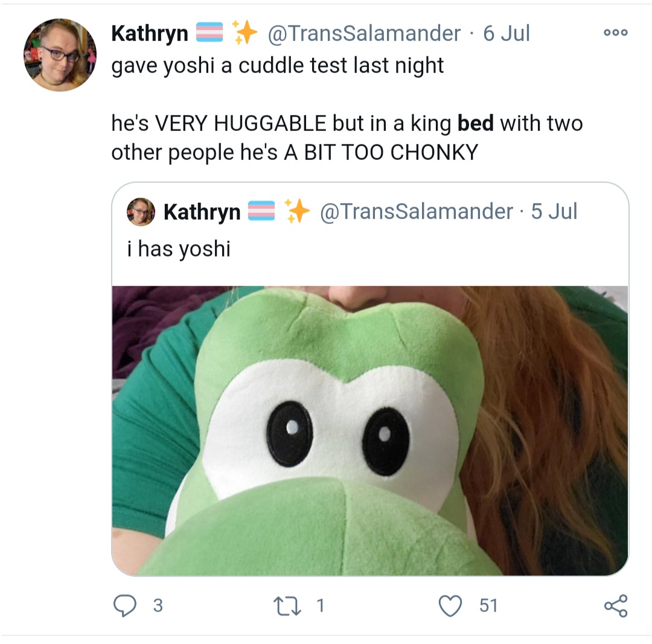Click Kathryn name in quoted tweet
Viewport: 652px width, 644px height.
202,212
